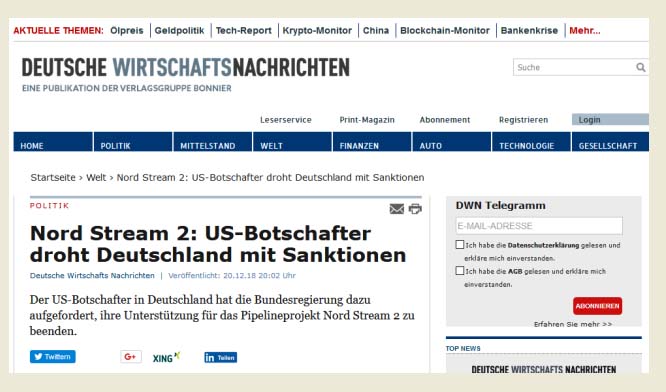666x392 pixels.
Task: Open Welt in the breadcrumb
Action: [96, 178]
